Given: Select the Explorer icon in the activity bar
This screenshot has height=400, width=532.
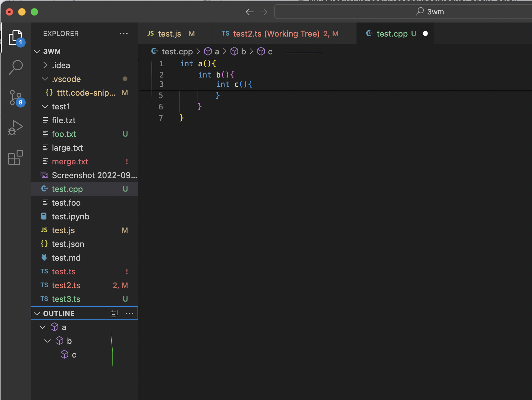Looking at the screenshot, I should [x=15, y=37].
